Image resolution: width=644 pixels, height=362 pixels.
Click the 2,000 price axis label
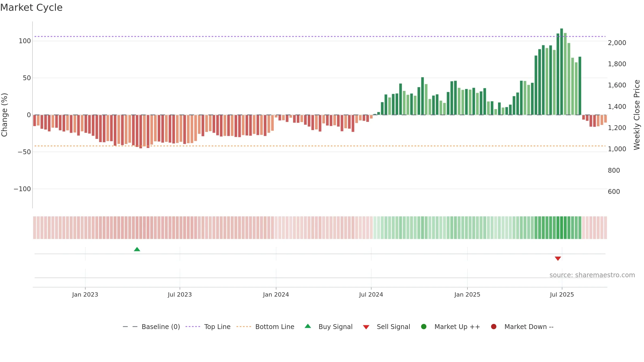click(617, 43)
